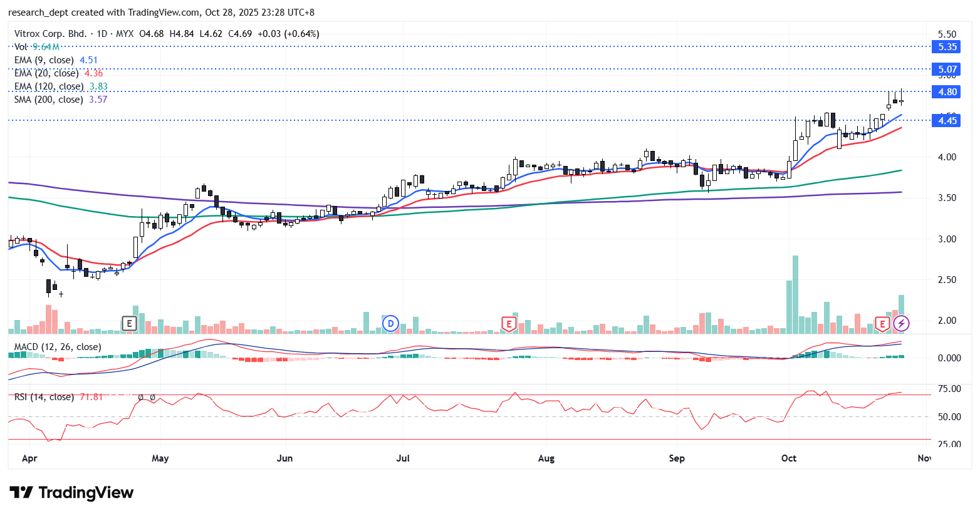The width and height of the screenshot is (980, 516).
Task: Click the EMA (120, close) legend entry
Action: (x=49, y=86)
